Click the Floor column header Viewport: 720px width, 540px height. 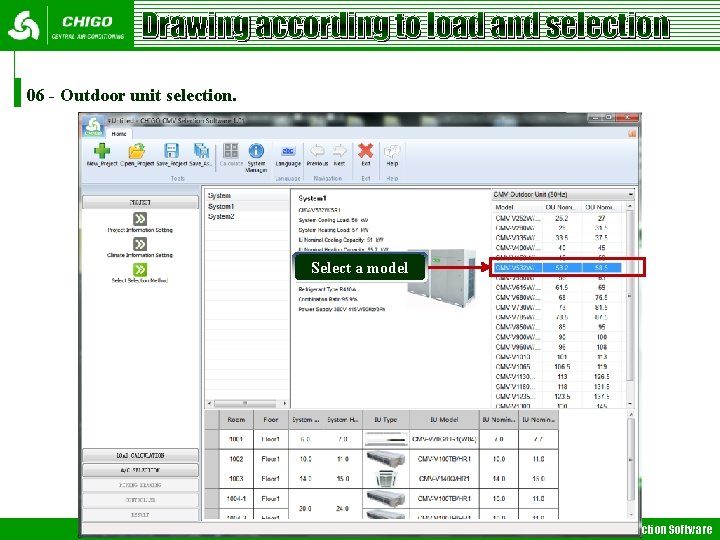coord(271,419)
